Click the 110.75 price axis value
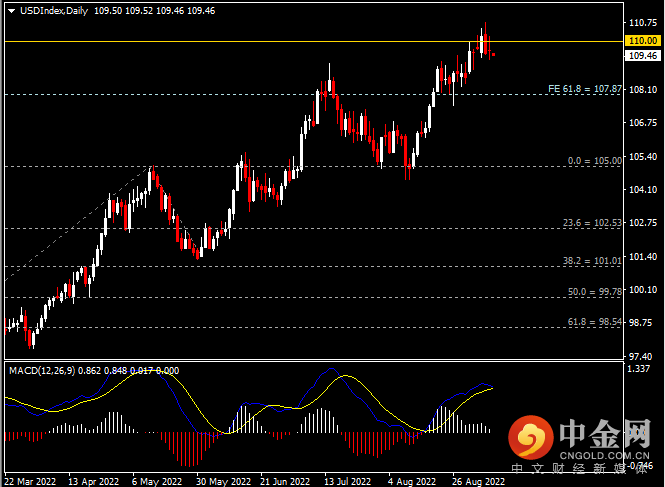This screenshot has height=487, width=665. click(643, 23)
